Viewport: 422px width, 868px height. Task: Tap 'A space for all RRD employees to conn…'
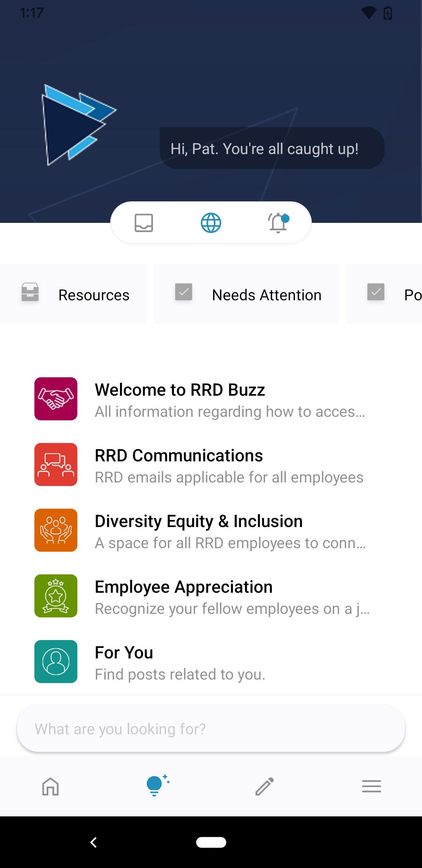(x=231, y=543)
